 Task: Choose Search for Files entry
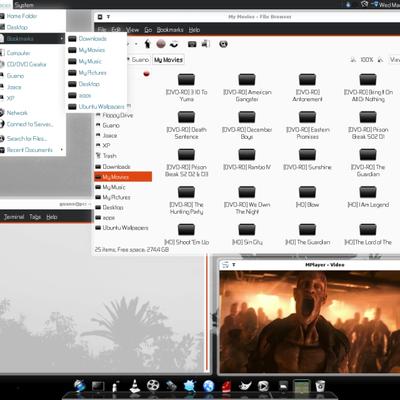click(x=32, y=139)
